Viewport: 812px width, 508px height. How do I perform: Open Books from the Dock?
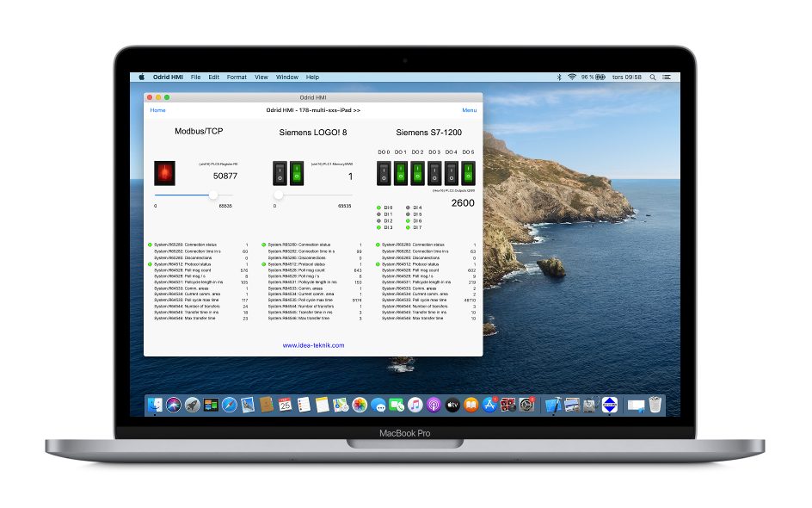click(x=471, y=405)
